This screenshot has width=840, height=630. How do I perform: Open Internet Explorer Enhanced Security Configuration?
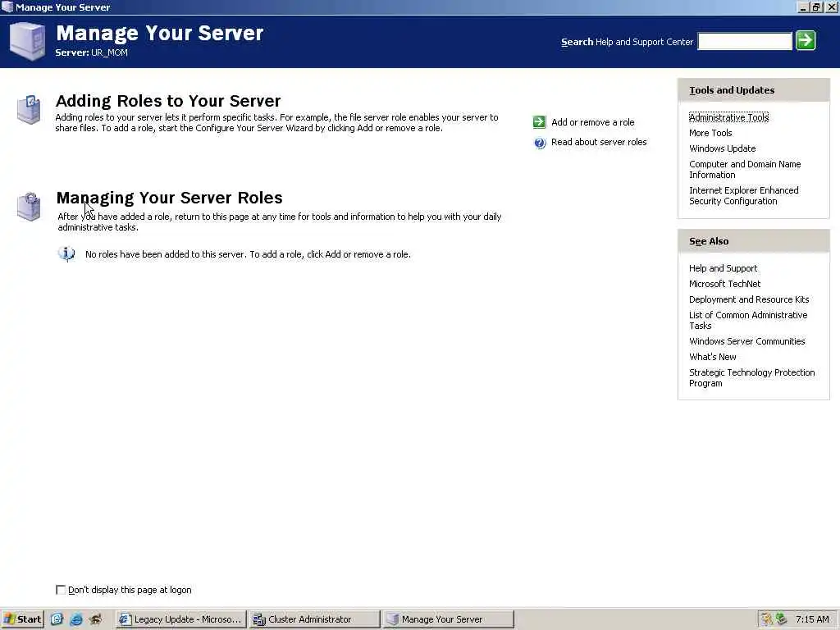pos(743,195)
